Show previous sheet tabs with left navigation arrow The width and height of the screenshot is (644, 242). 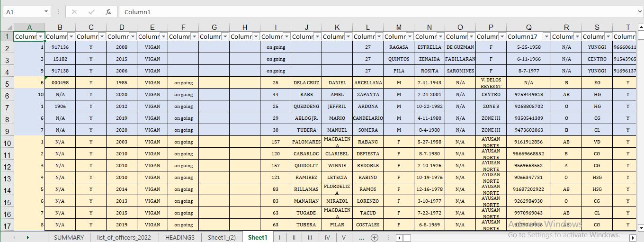point(14,237)
